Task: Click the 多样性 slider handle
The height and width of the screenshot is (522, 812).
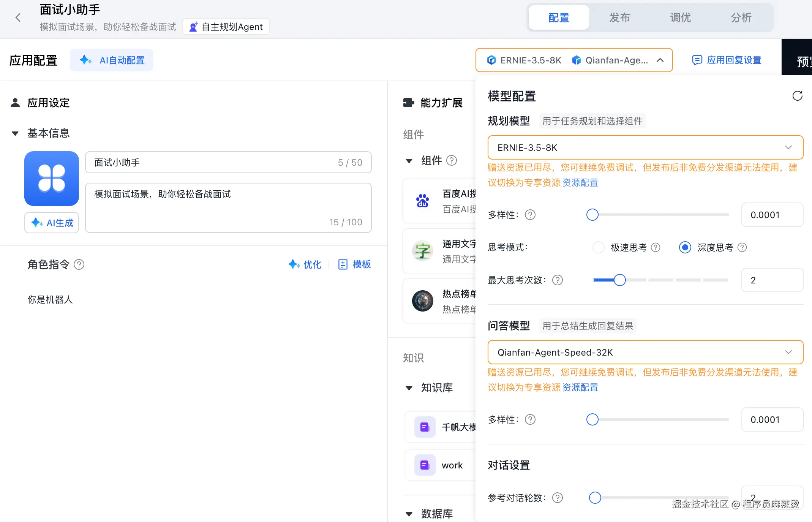Action: coord(592,215)
